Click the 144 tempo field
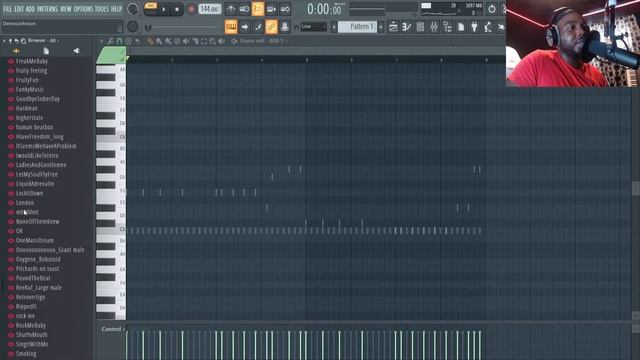This screenshot has height=360, width=640. (210, 9)
